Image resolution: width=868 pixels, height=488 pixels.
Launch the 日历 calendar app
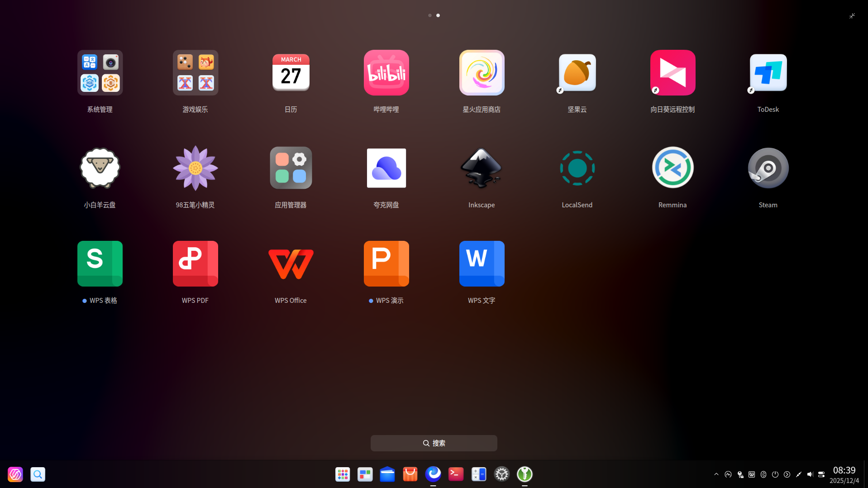(291, 72)
